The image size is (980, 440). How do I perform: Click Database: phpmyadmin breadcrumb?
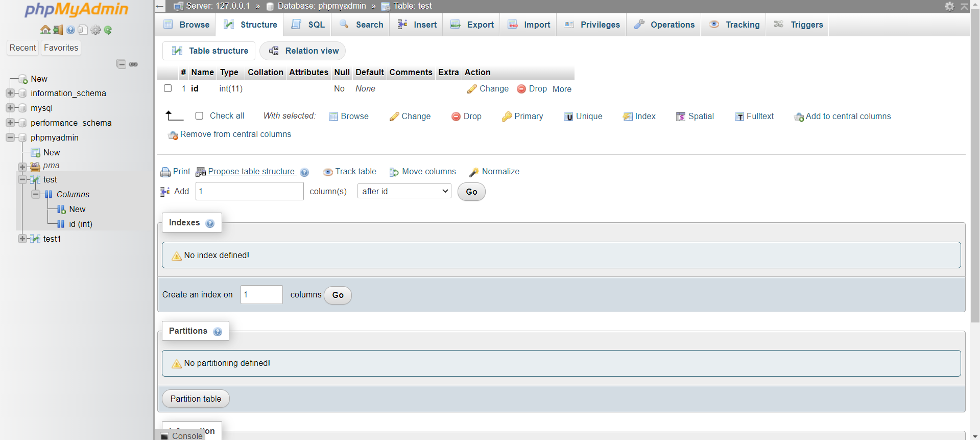tap(322, 6)
